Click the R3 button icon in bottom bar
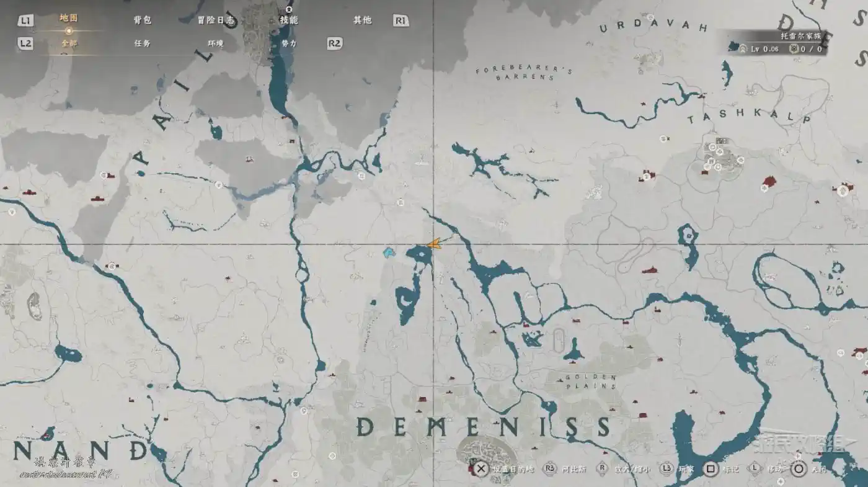Viewport: 868px width, 487px height. [x=549, y=469]
